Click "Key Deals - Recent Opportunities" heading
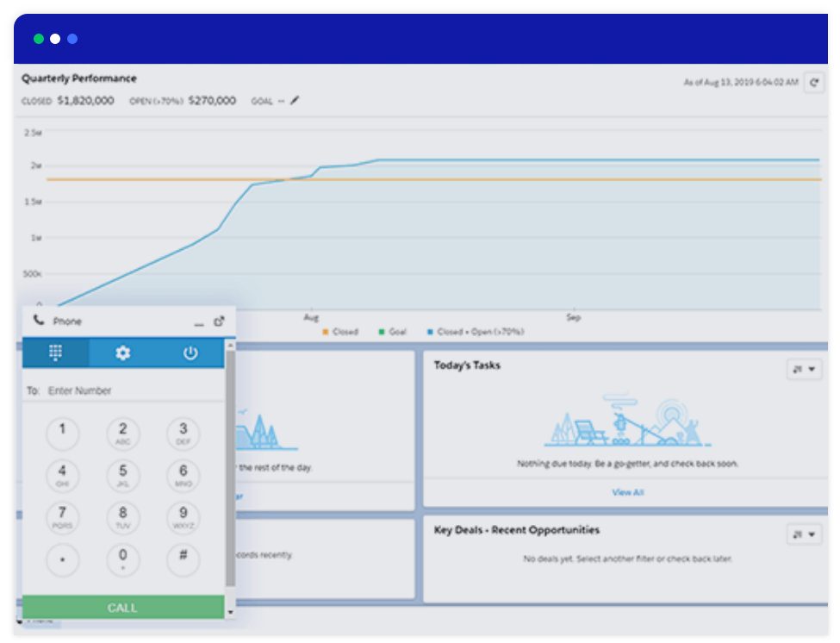This screenshot has width=840, height=643. [516, 530]
